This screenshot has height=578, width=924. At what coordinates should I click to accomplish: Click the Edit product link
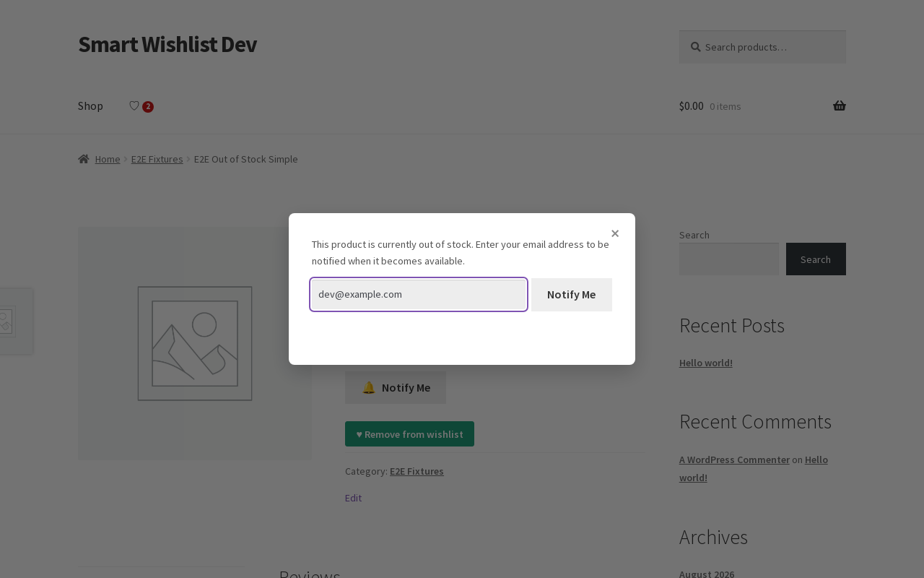(x=353, y=498)
